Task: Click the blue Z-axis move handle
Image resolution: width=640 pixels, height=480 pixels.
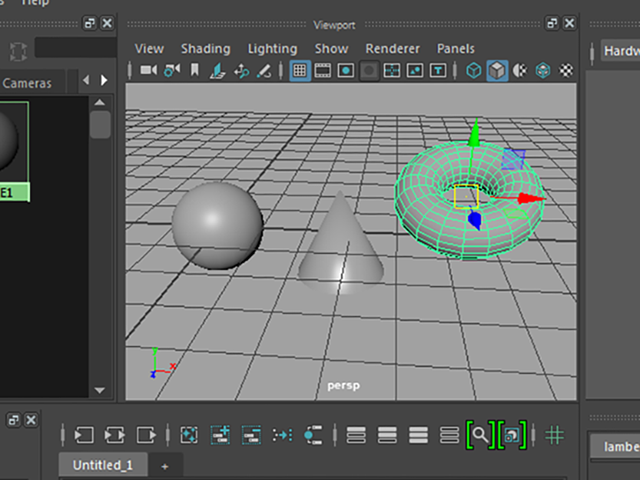Action: pyautogui.click(x=474, y=220)
